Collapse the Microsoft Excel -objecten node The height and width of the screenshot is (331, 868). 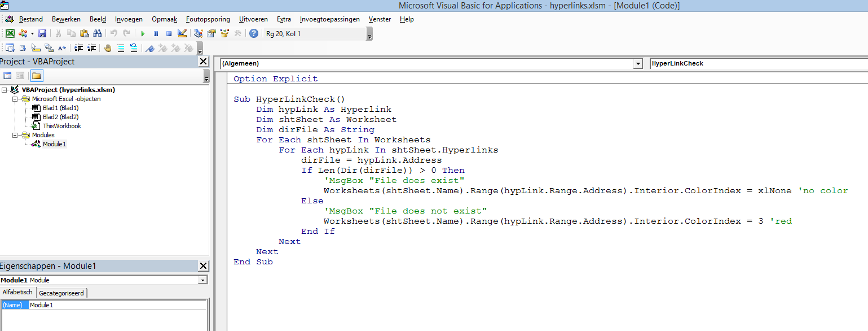[x=16, y=99]
